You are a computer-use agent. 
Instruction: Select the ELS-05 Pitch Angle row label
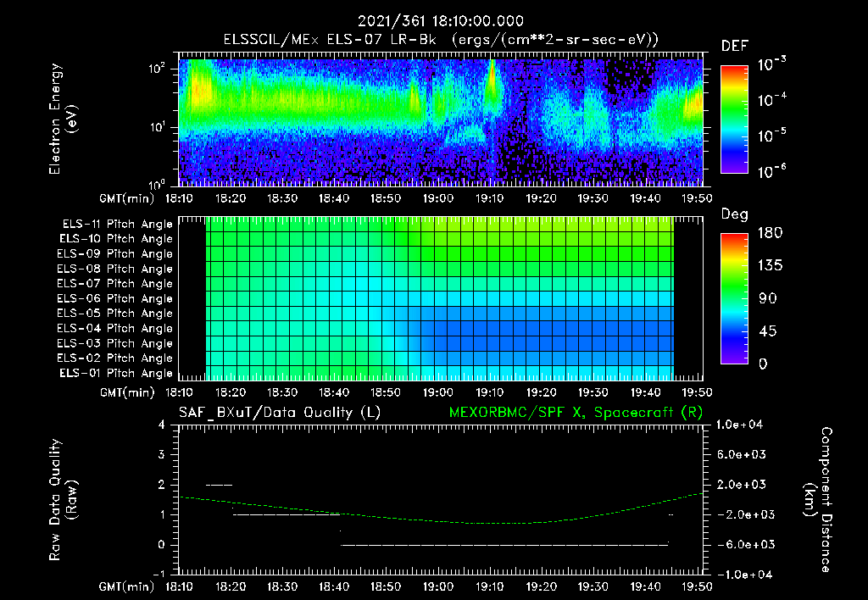pos(115,314)
